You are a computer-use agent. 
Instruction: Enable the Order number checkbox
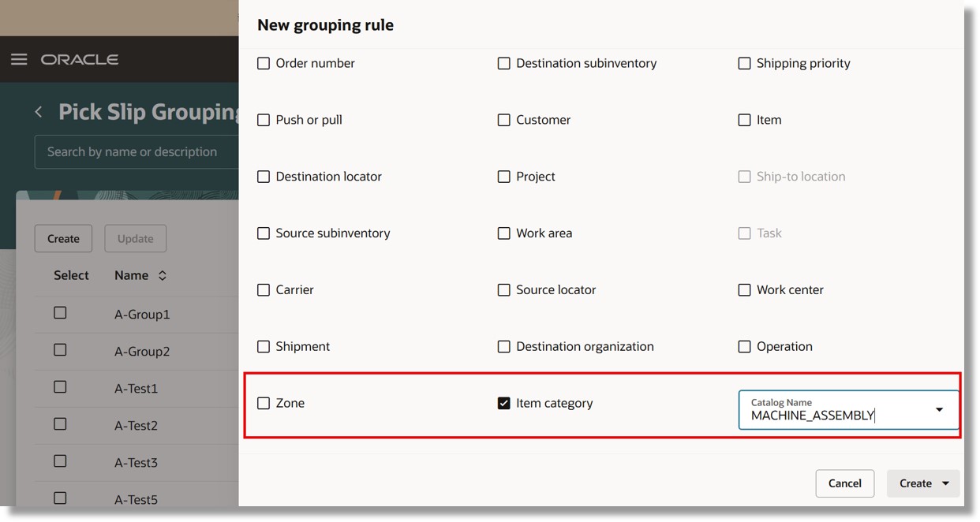(264, 62)
